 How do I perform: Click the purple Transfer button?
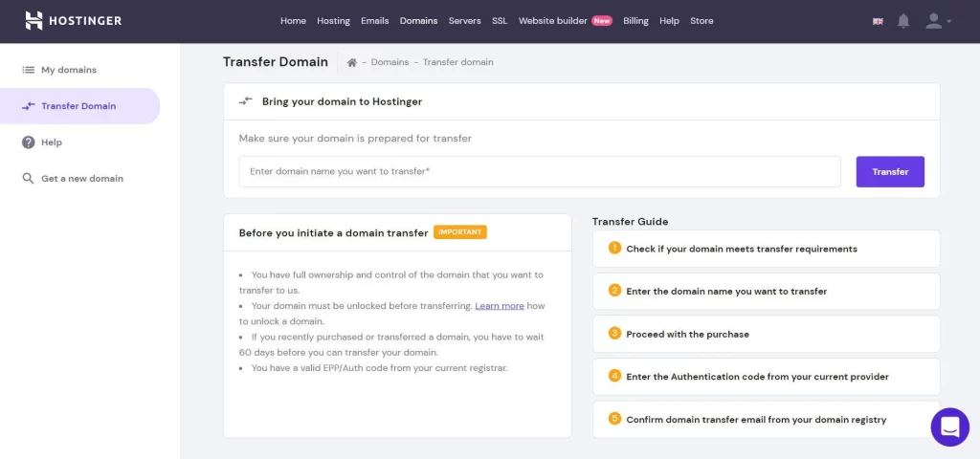point(890,172)
